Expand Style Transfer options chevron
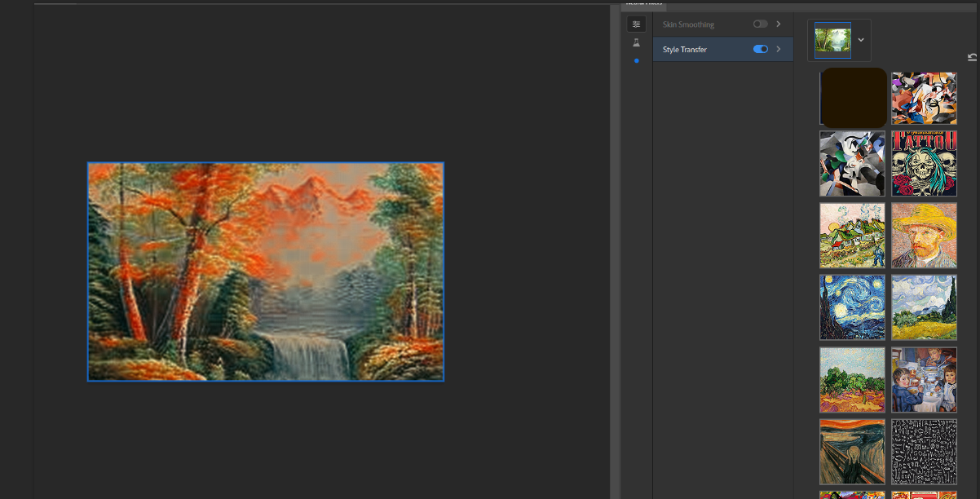Image resolution: width=980 pixels, height=499 pixels. 779,49
